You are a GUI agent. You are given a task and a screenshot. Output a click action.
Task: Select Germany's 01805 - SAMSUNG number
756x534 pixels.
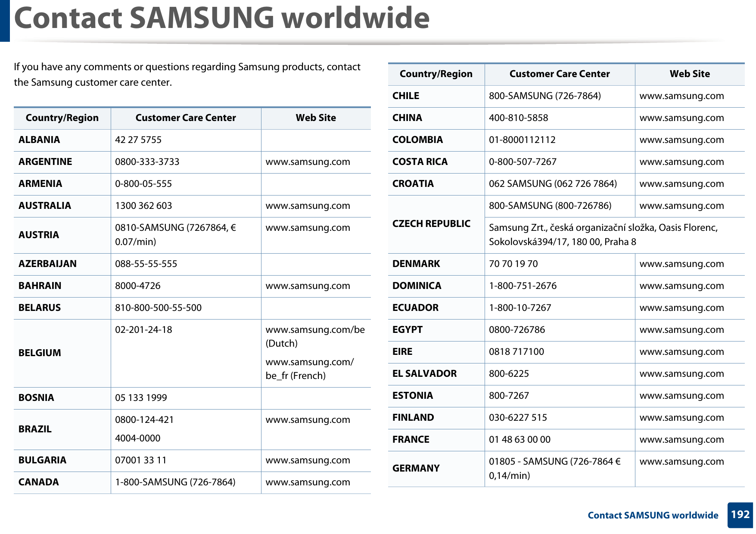555,469
